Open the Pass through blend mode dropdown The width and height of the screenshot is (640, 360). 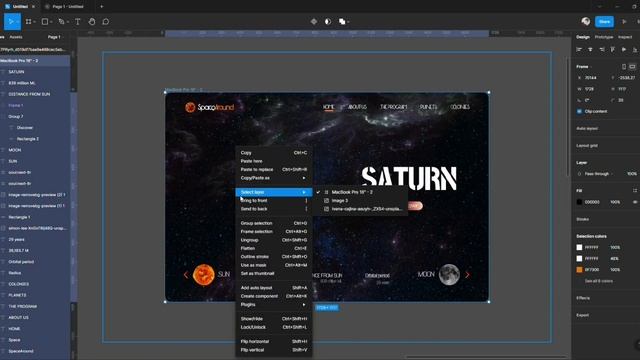tap(598, 174)
